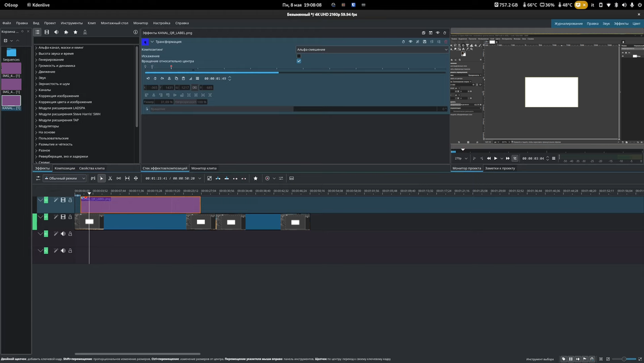The width and height of the screenshot is (644, 363).
Task: Mute the bottom audio track
Action: [x=63, y=251]
